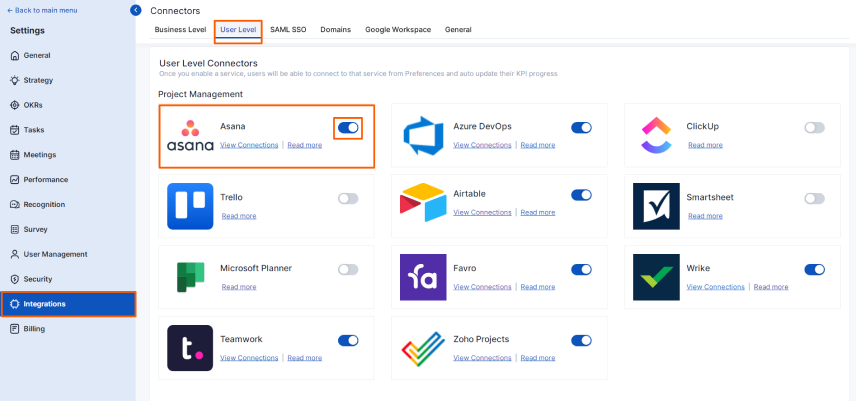
Task: Click the Strategy lightbulb icon
Action: click(x=15, y=80)
